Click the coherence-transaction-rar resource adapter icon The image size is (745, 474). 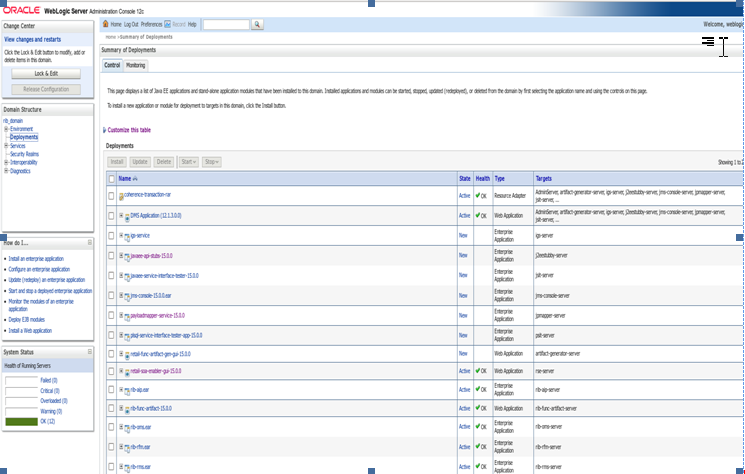click(121, 196)
